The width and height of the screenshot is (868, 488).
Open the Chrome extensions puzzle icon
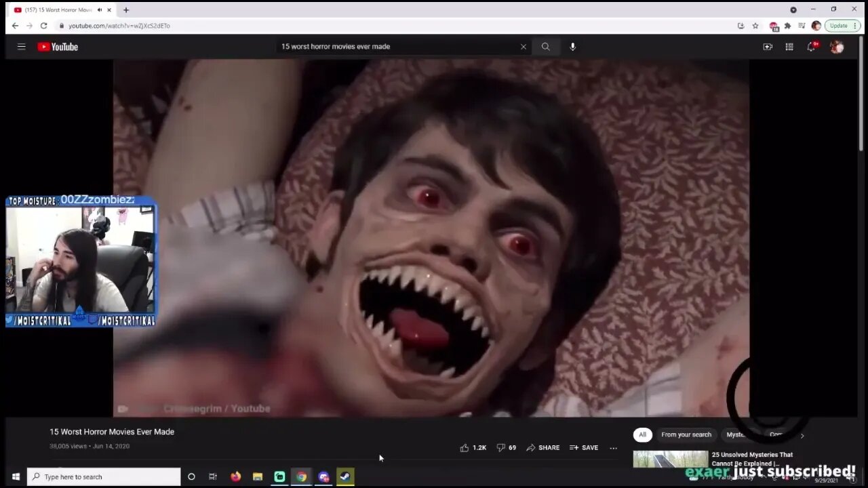tap(787, 26)
